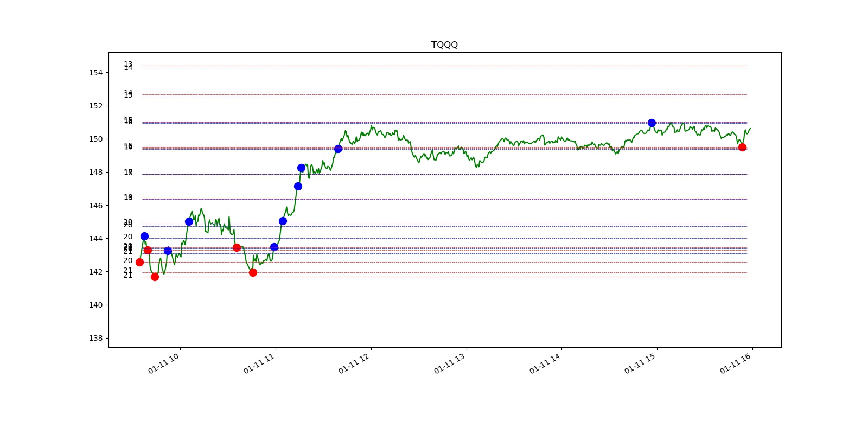The height and width of the screenshot is (434, 868).
Task: Select the red marker near 149.5 before 16:00
Action: point(742,147)
